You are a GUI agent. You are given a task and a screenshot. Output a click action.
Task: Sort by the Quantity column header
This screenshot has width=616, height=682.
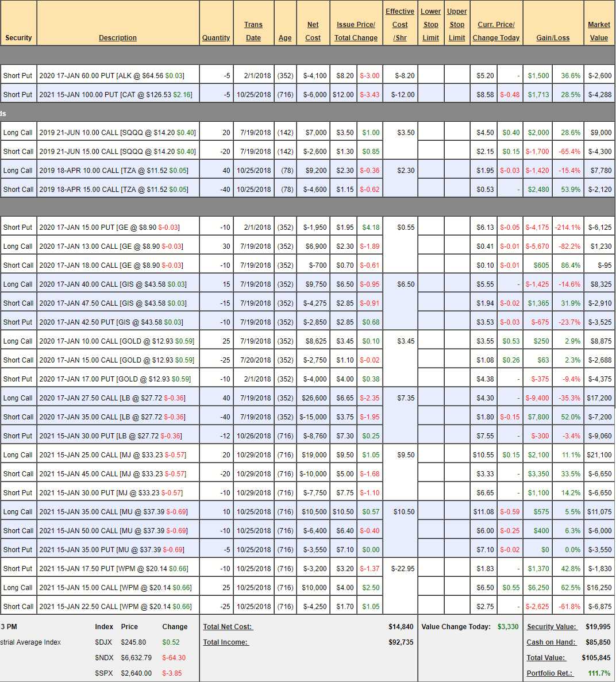point(216,38)
